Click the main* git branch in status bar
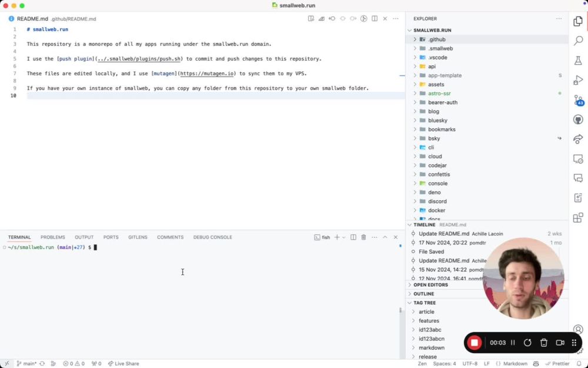 tap(26, 364)
